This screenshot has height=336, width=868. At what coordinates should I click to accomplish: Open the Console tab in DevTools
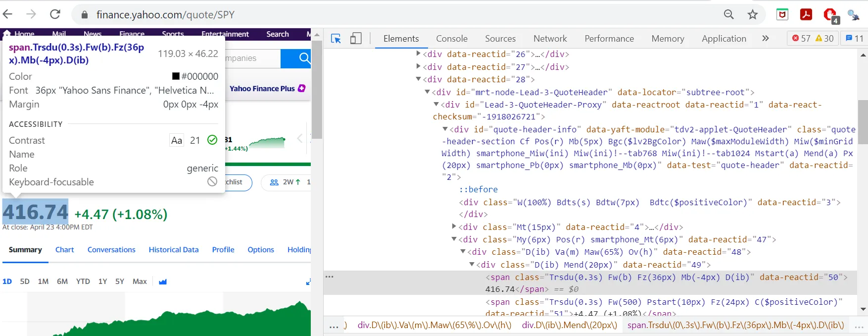click(451, 39)
